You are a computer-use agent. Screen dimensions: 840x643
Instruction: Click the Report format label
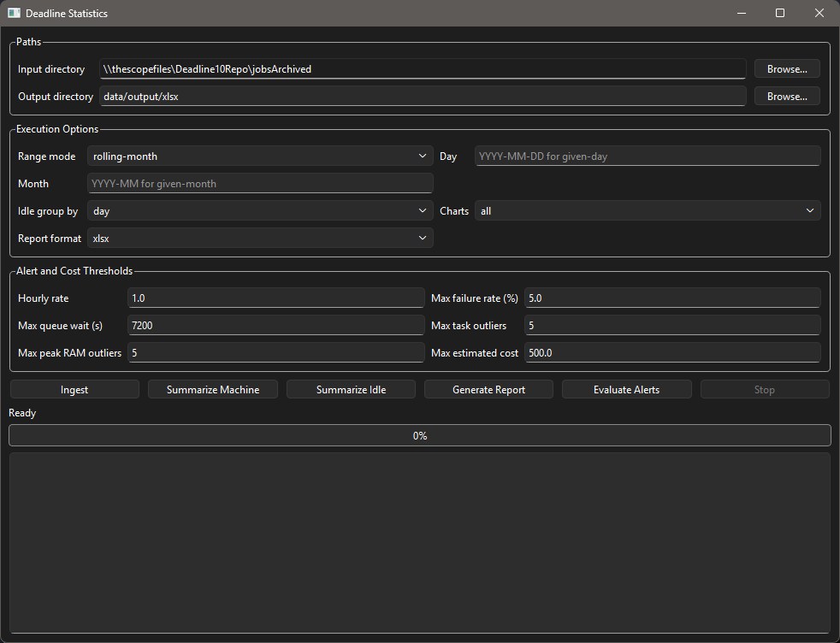click(50, 238)
